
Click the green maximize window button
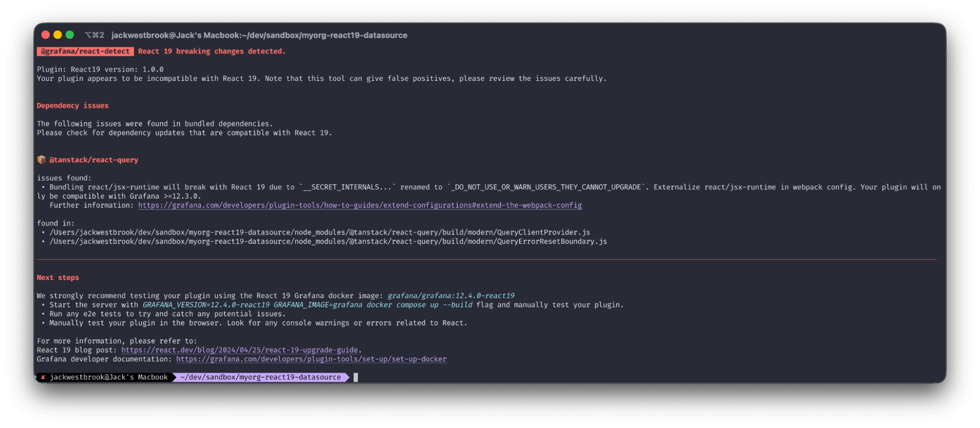[70, 35]
